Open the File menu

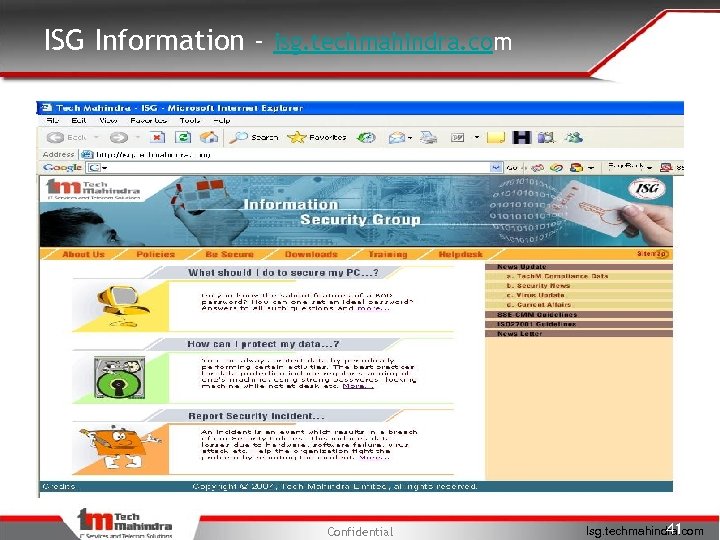(x=53, y=120)
